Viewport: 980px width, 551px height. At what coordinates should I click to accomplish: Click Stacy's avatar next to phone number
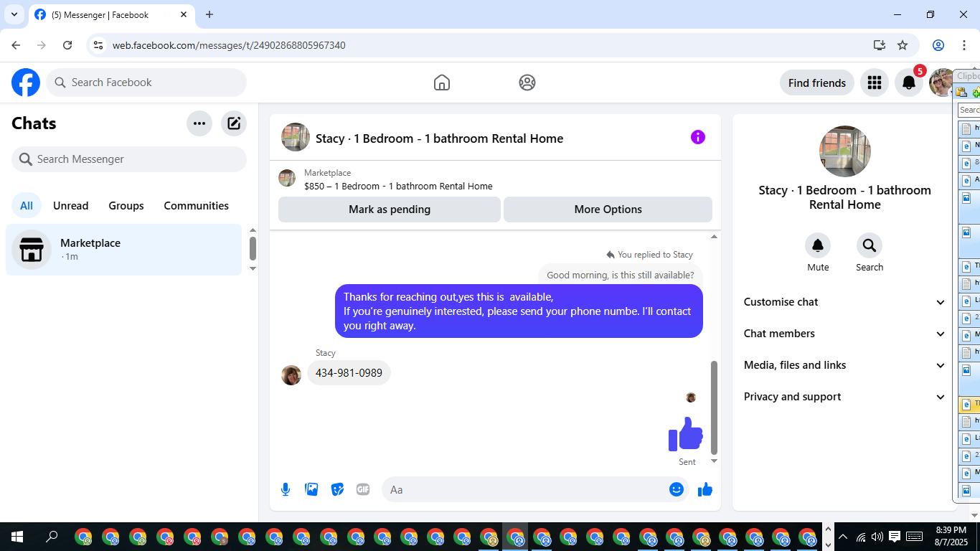[291, 375]
